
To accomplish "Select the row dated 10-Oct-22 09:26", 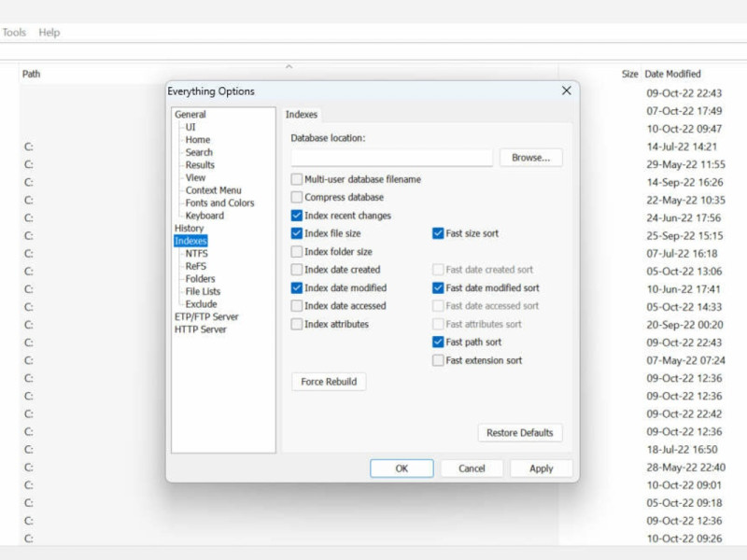I will click(684, 539).
